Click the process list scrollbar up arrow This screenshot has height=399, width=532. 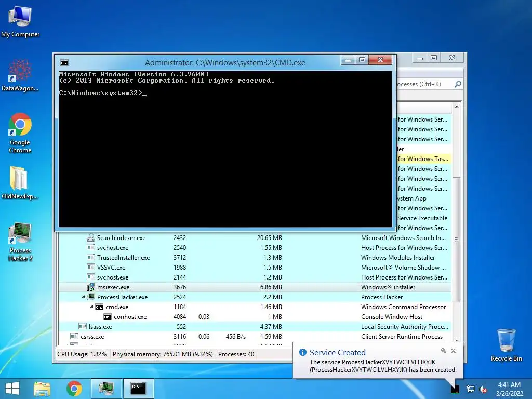(x=457, y=107)
